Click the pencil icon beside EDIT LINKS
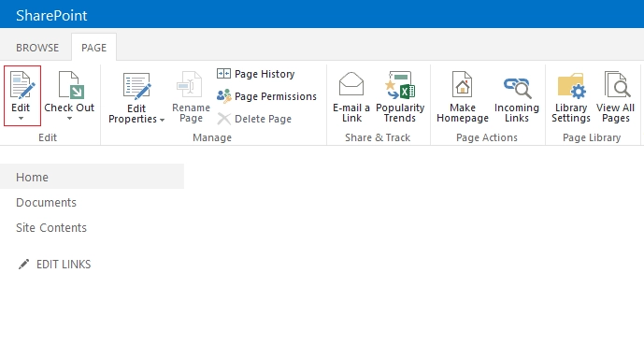The width and height of the screenshot is (644, 359). [x=23, y=265]
